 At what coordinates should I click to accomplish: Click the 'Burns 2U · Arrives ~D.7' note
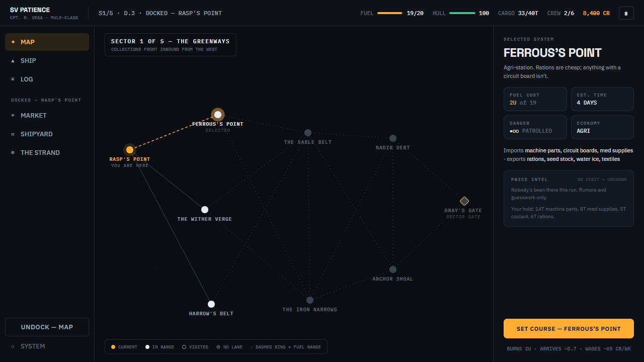[569, 349]
